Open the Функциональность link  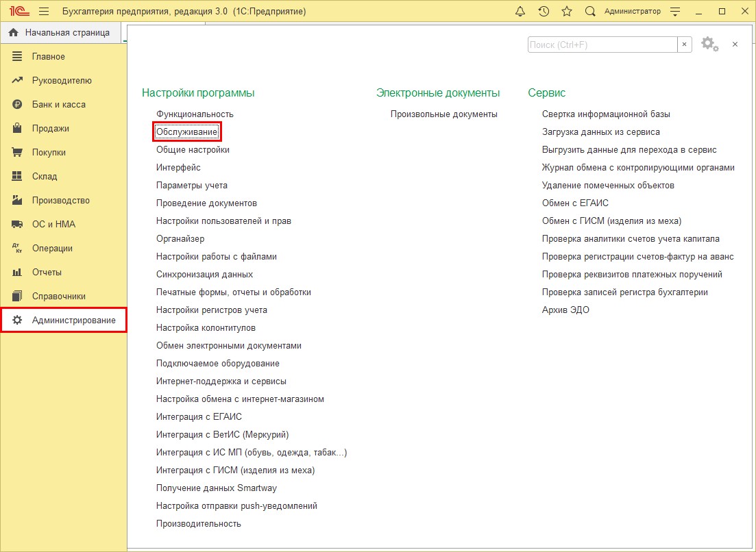(195, 114)
